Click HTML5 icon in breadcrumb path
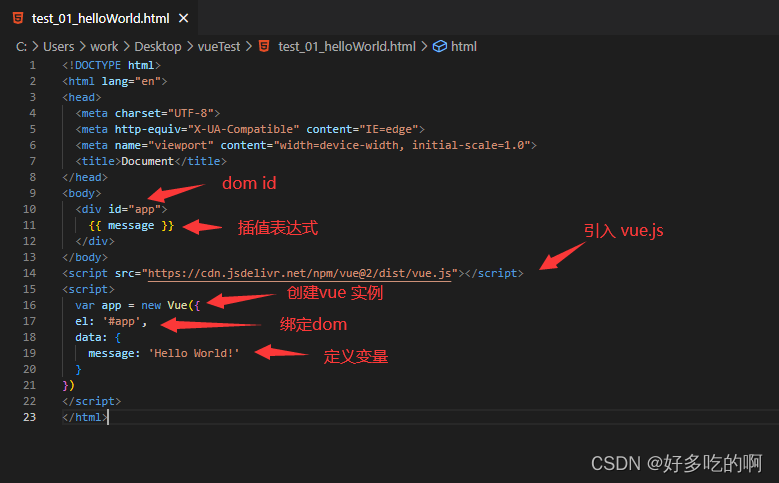 (264, 47)
